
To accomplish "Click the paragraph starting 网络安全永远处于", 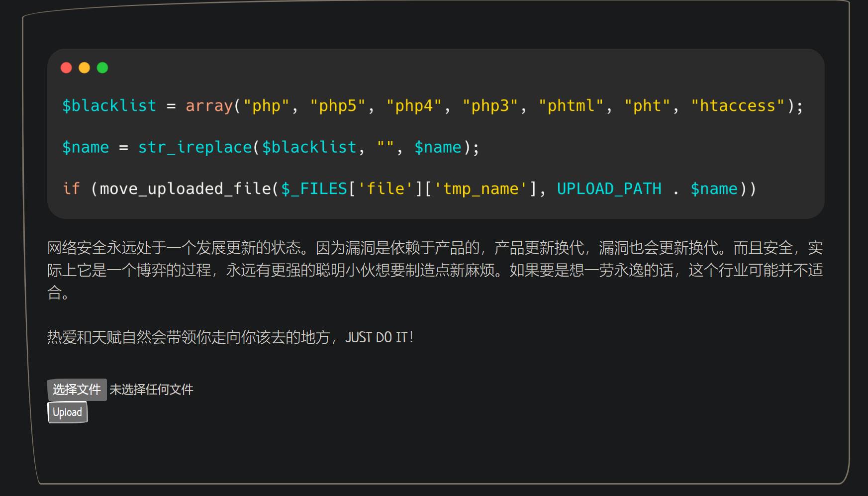I will click(435, 270).
